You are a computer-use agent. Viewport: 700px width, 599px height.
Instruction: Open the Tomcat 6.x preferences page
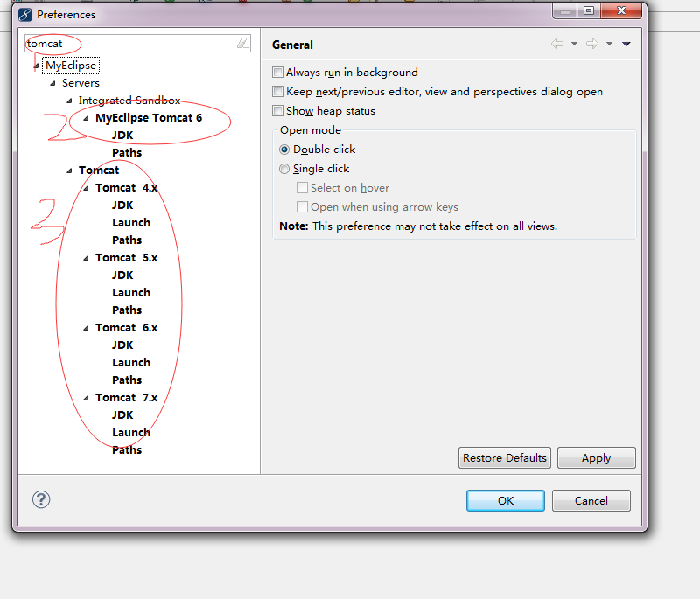tap(126, 328)
